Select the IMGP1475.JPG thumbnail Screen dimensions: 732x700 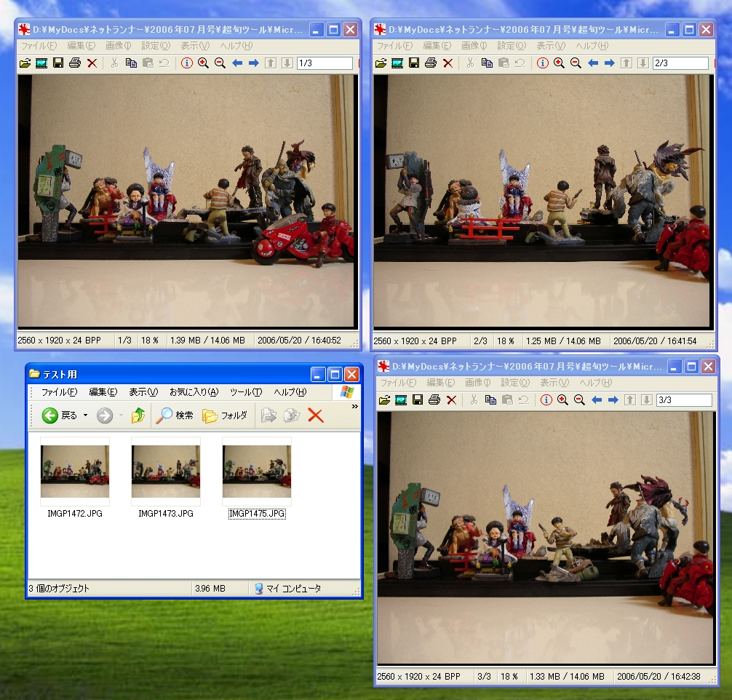(x=257, y=472)
